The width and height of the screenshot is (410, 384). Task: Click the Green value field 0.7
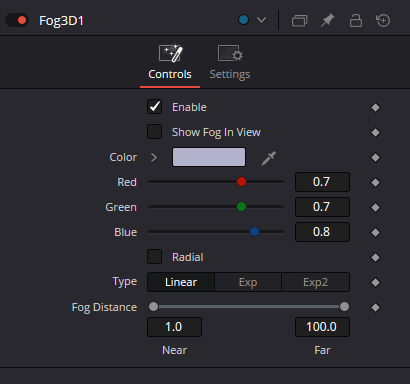tap(322, 207)
